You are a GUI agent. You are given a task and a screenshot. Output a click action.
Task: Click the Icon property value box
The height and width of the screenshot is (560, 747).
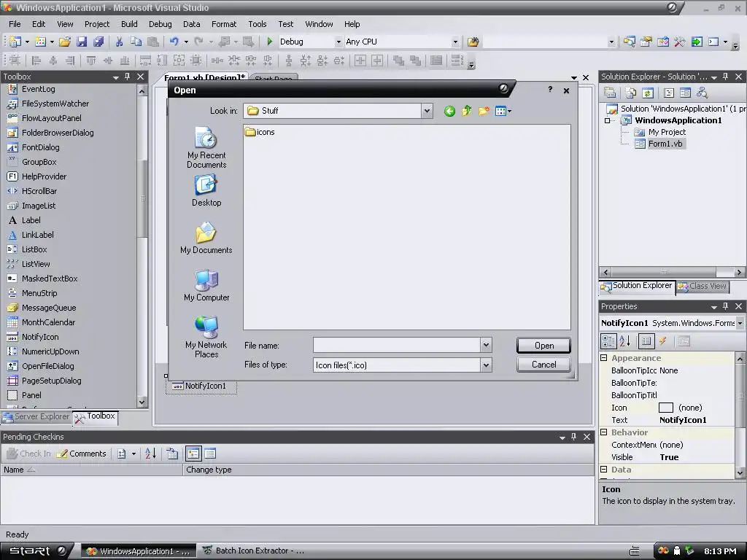click(x=695, y=407)
